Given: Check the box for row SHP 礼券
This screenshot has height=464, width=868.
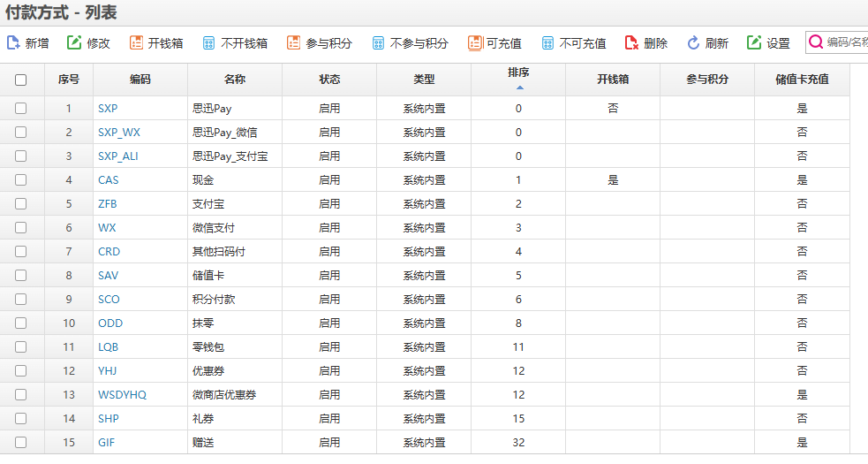Looking at the screenshot, I should (21, 418).
